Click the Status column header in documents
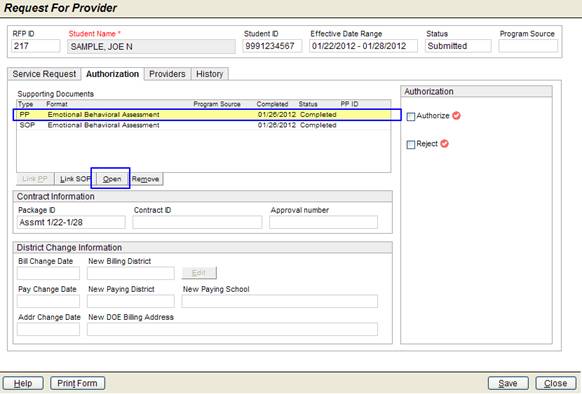The width and height of the screenshot is (582, 394). point(308,104)
